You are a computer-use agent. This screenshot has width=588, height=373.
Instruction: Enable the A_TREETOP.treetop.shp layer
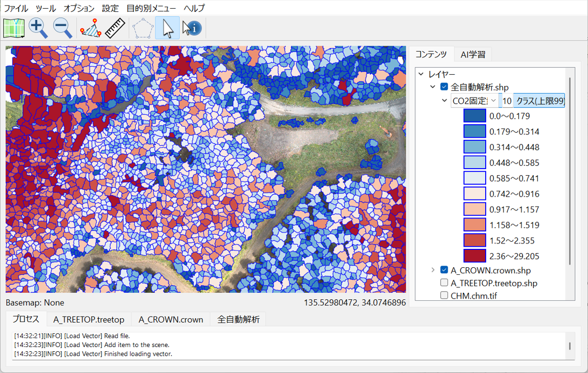[x=444, y=282]
